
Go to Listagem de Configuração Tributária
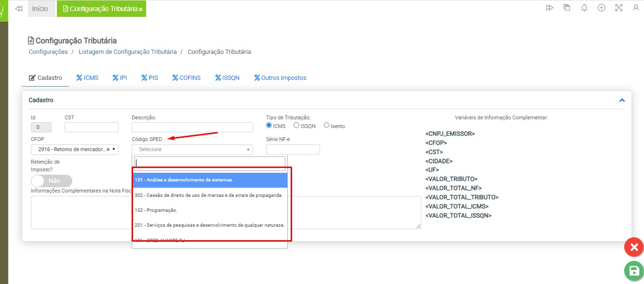pyautogui.click(x=127, y=52)
